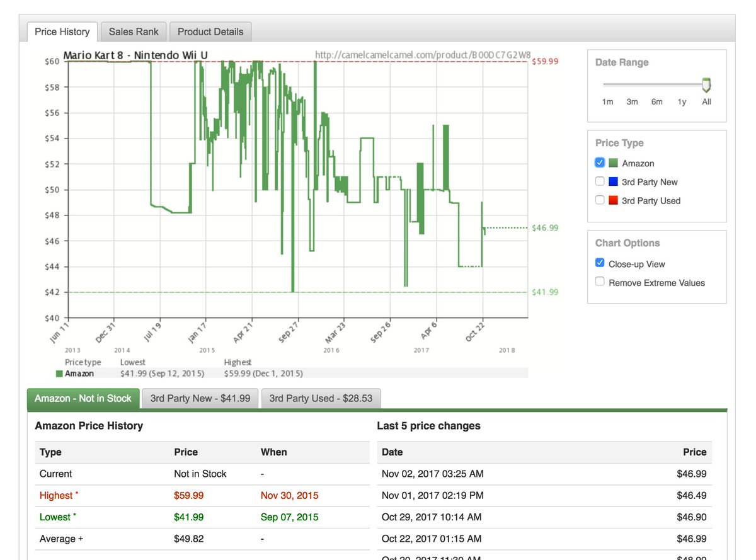Viewport: 756px width, 560px height.
Task: Click the Type column header
Action: (x=50, y=452)
